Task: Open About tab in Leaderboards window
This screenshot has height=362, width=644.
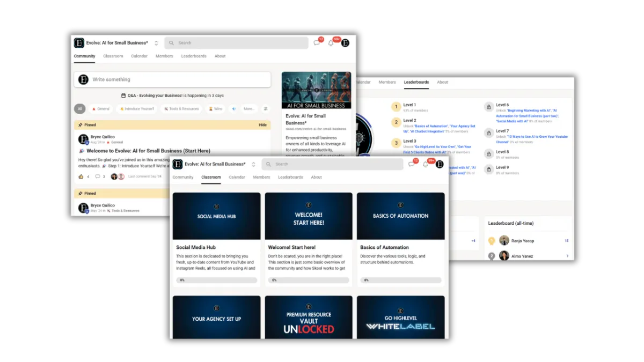Action: pos(443,83)
